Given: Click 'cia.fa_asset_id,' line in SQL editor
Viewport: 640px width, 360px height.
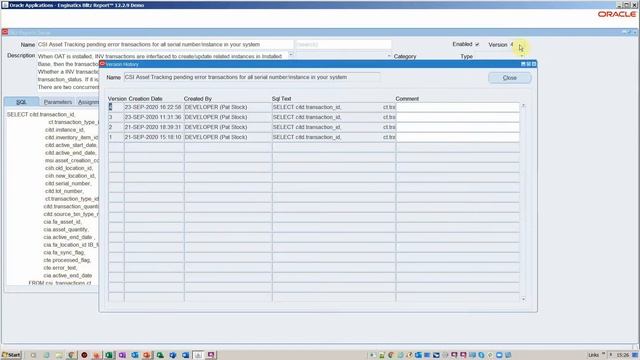Looking at the screenshot, I should 62,222.
